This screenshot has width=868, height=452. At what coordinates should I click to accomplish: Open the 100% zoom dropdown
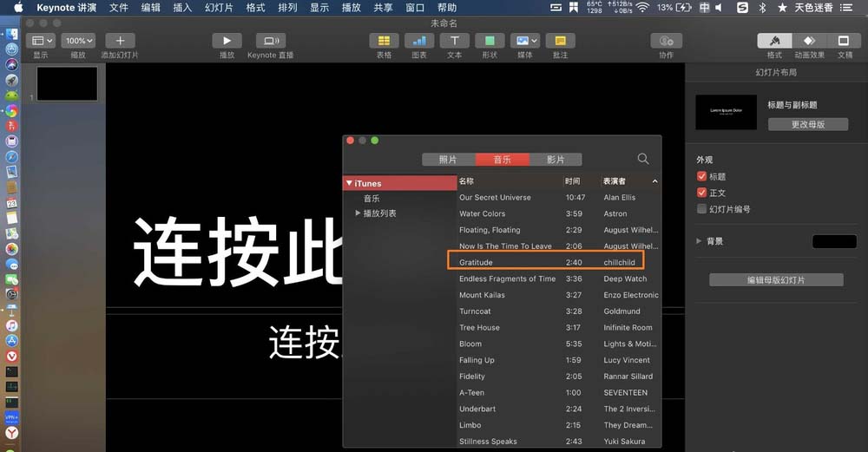79,41
